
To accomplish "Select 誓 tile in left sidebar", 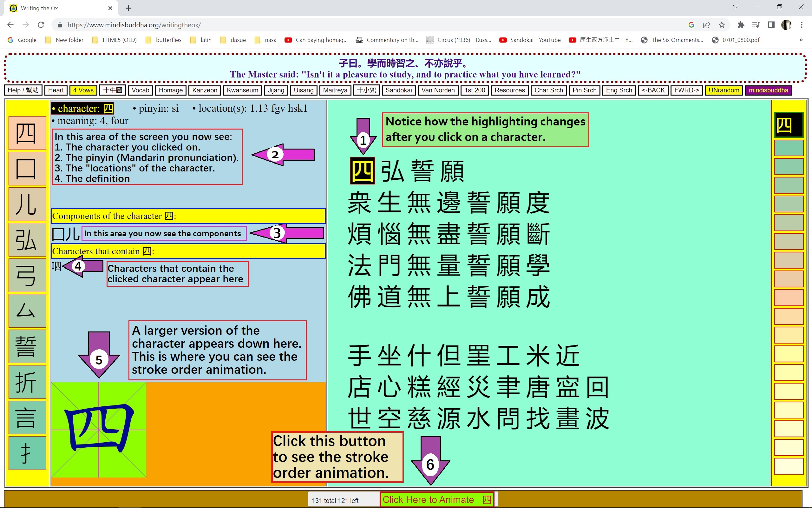I will click(27, 346).
